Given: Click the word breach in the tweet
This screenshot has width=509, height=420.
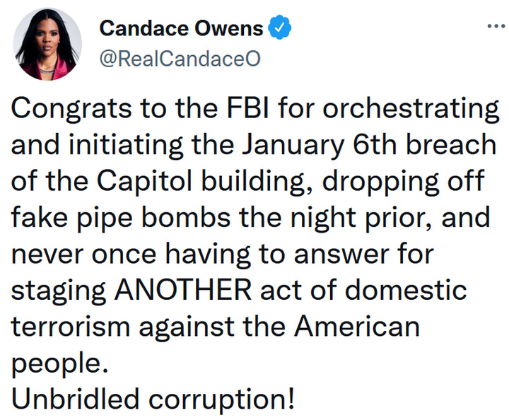Looking at the screenshot, I should 451,144.
